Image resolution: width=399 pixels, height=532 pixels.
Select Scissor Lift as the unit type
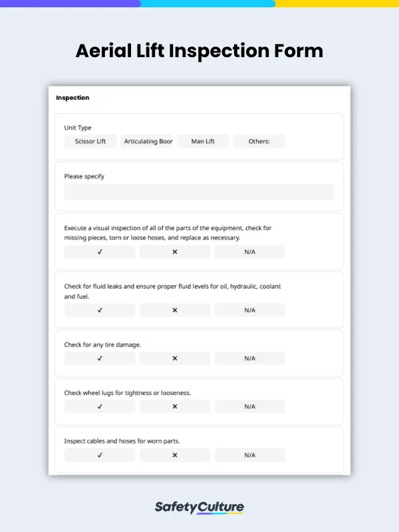pyautogui.click(x=90, y=141)
